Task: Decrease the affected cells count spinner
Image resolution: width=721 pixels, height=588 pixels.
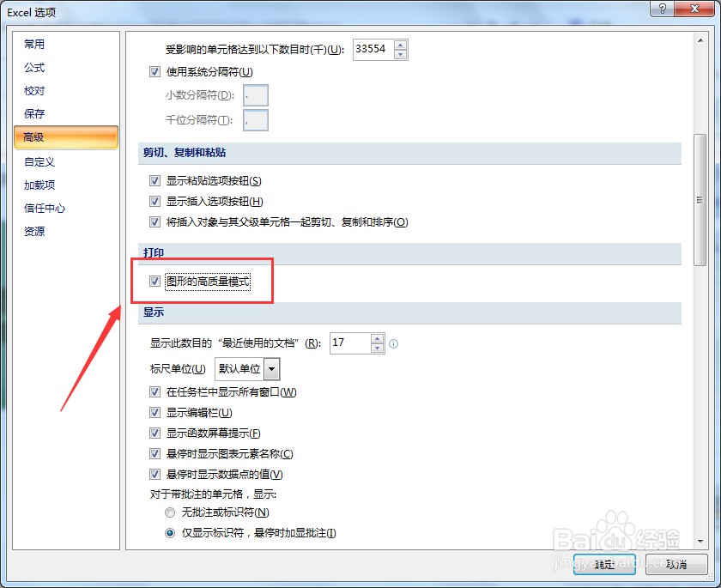Action: click(x=401, y=54)
